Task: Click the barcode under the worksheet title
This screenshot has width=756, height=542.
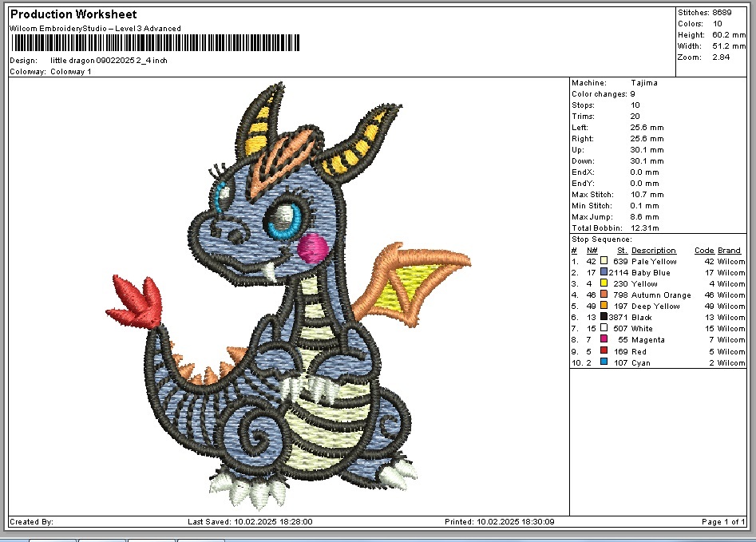Action: point(155,42)
